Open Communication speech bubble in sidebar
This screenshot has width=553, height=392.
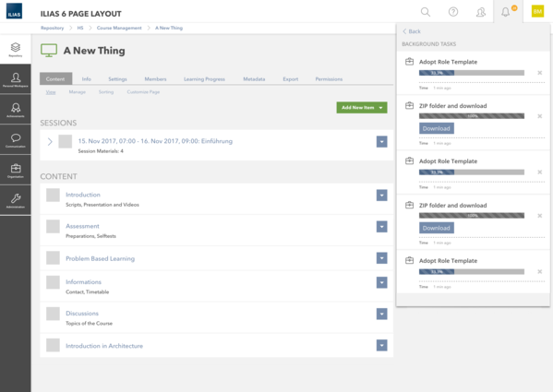tap(16, 140)
